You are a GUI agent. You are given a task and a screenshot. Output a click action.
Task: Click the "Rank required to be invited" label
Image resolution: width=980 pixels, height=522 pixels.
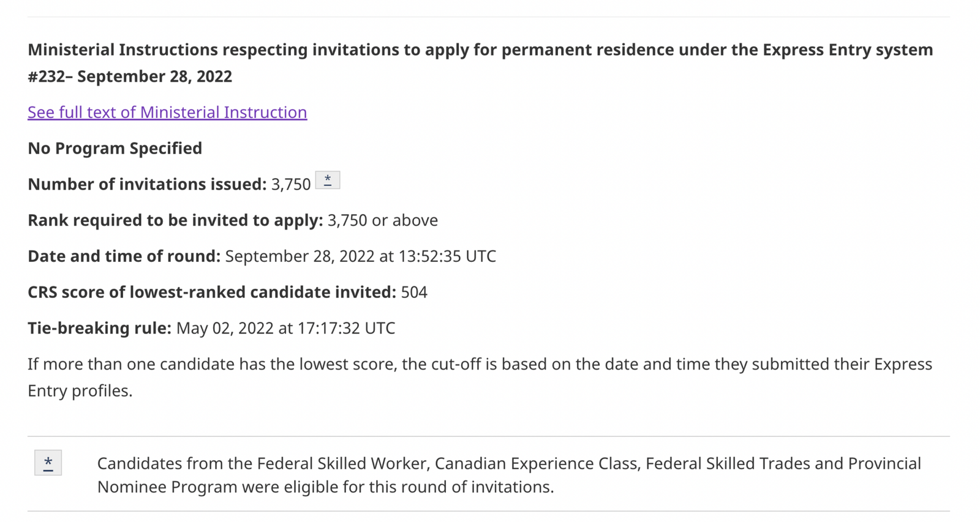175,220
